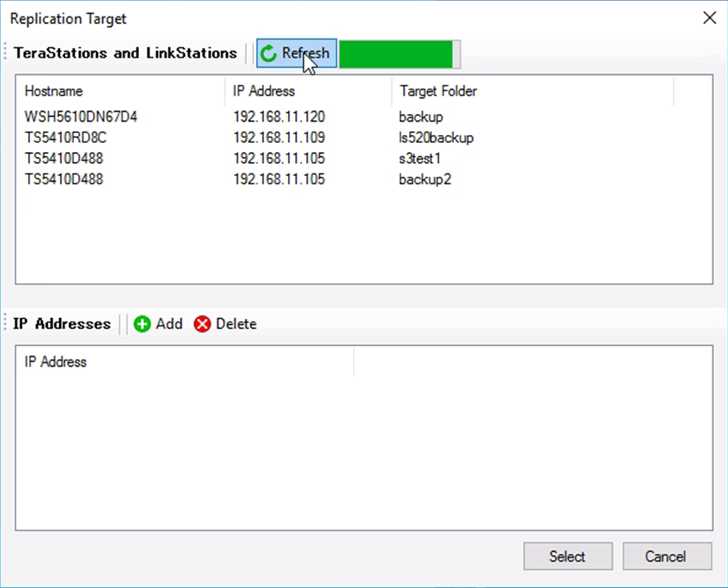Click the green plus Add icon
Screen dimensions: 728x588
[x=142, y=324]
